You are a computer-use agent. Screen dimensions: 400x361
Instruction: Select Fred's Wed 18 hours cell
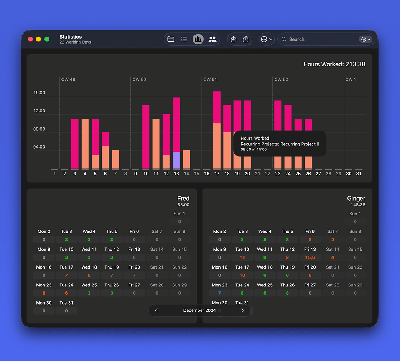coord(89,275)
